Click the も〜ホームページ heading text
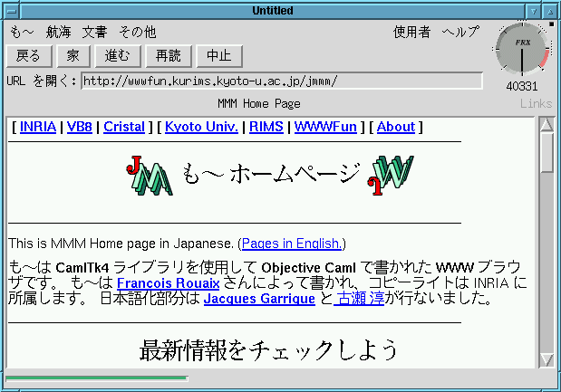 (271, 174)
